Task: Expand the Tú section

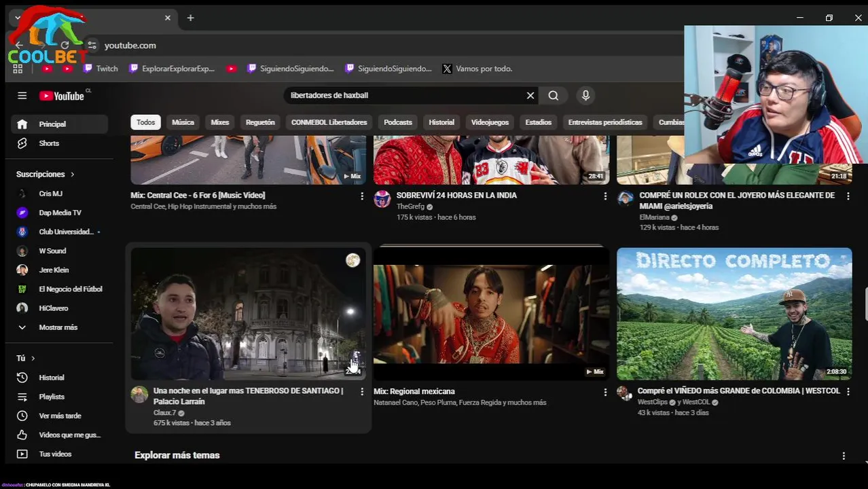Action: coord(26,358)
